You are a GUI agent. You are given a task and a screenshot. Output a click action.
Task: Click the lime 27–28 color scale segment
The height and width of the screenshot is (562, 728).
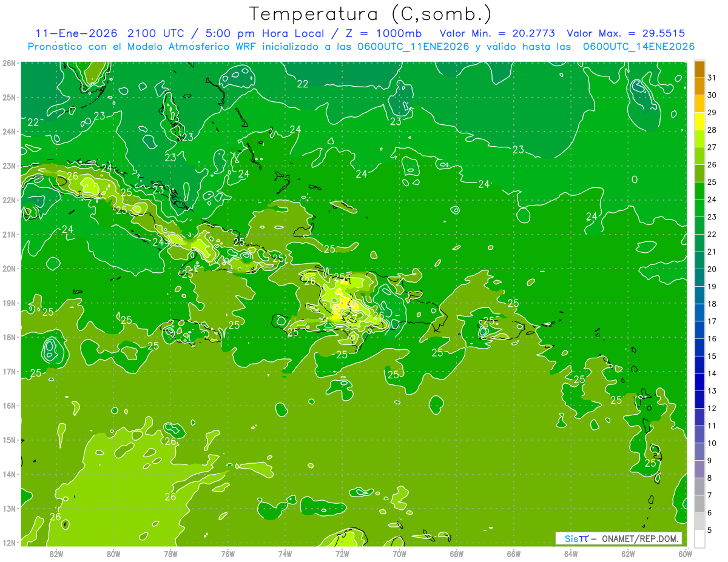pyautogui.click(x=699, y=139)
